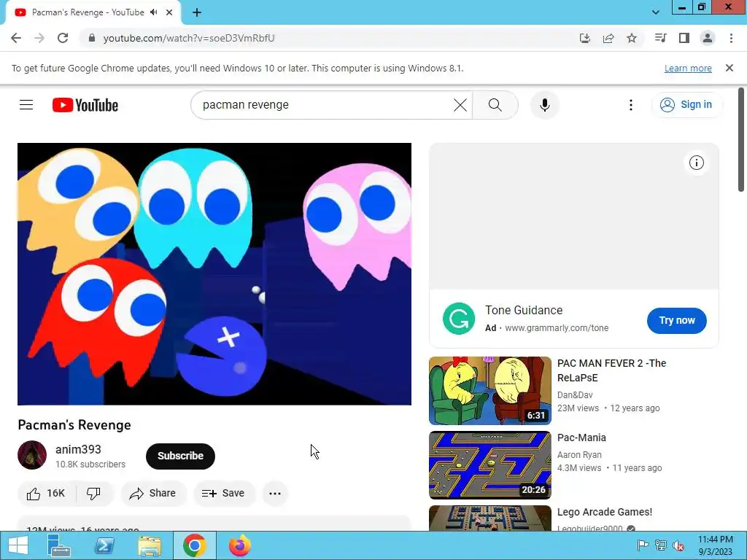747x560 pixels.
Task: Open YouTube settings three-dot menu
Action: point(631,105)
